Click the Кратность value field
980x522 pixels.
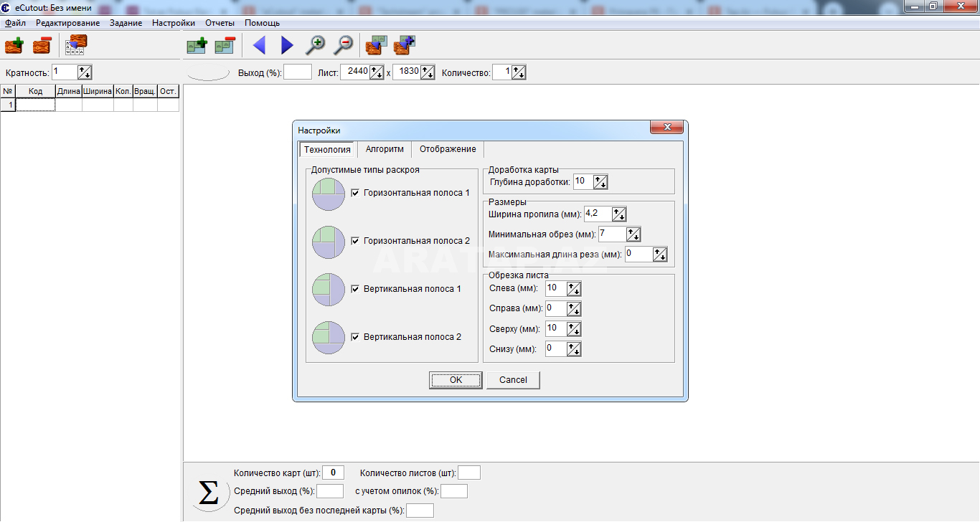65,72
